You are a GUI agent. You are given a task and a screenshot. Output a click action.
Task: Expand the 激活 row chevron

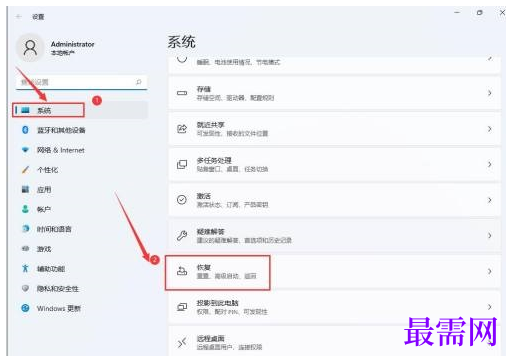489,200
